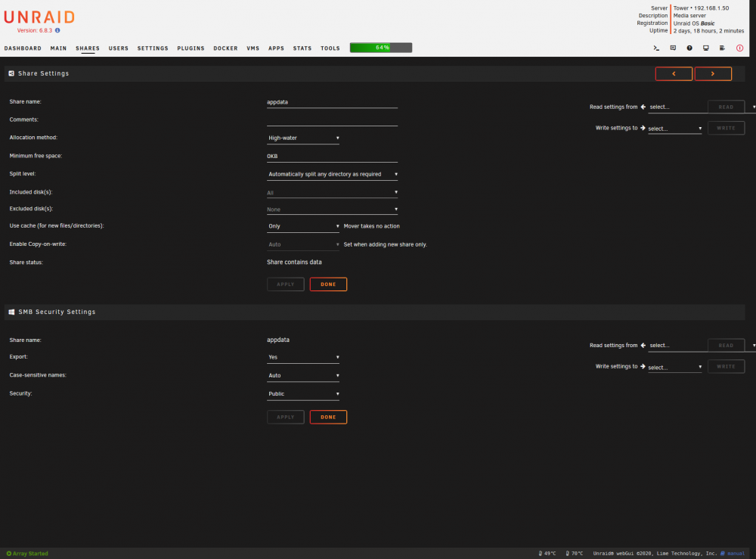Open the Dashboard menu
The width and height of the screenshot is (756, 559).
click(x=23, y=48)
